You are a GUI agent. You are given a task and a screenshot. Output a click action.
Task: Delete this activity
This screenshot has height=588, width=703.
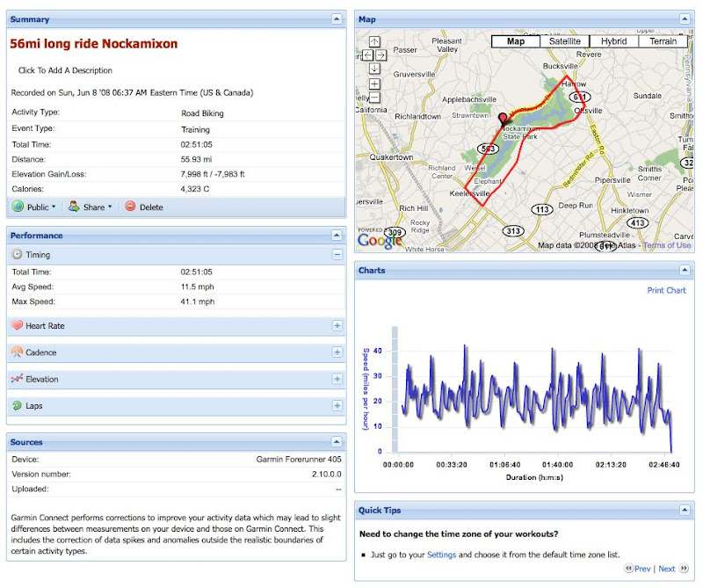point(144,207)
